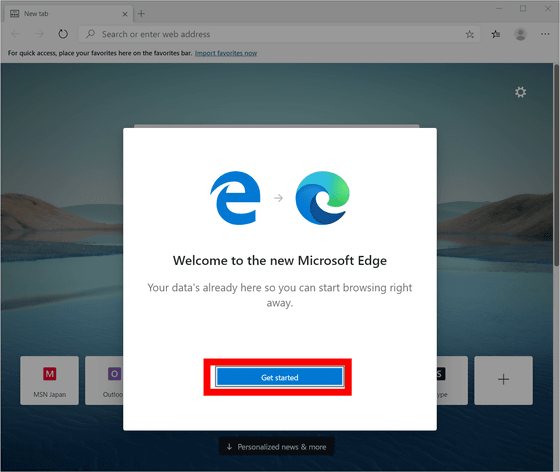Open a new tab with the plus button
Screen dimensions: 560x472
point(141,14)
